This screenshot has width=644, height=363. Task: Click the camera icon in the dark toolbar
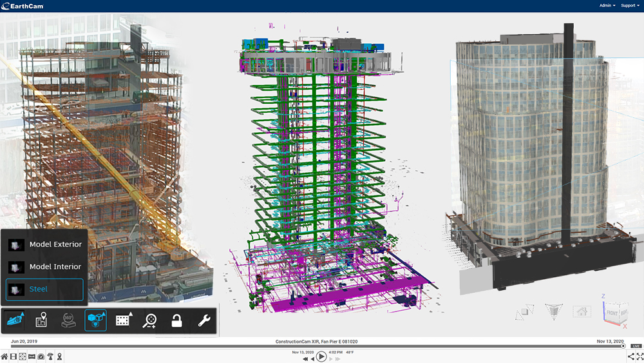click(15, 320)
